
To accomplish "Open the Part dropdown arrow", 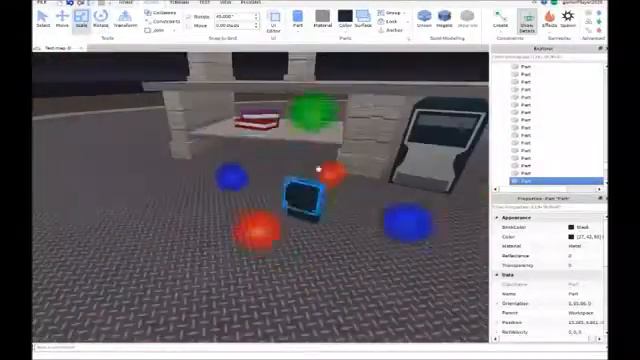I will 298,31.
